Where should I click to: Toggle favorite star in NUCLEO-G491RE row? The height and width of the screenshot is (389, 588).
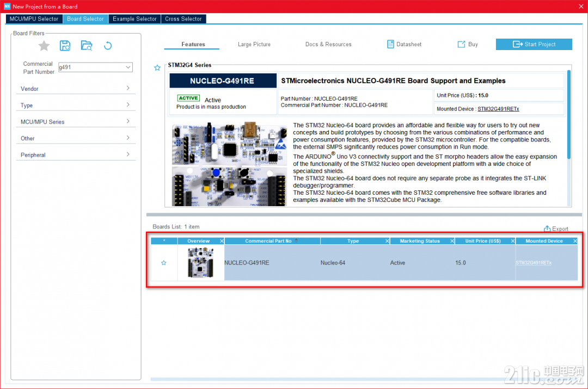coord(163,263)
